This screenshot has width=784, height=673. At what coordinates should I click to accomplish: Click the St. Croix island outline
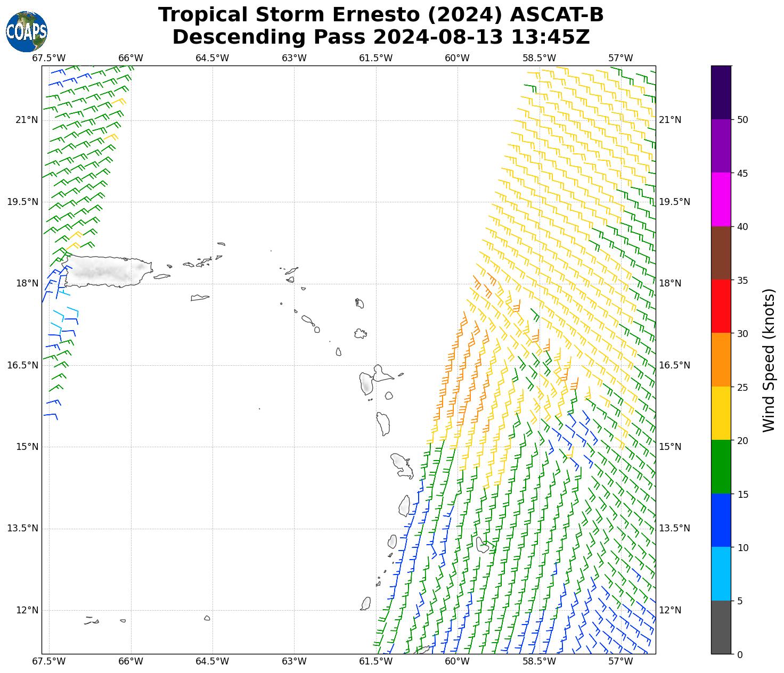(200, 298)
